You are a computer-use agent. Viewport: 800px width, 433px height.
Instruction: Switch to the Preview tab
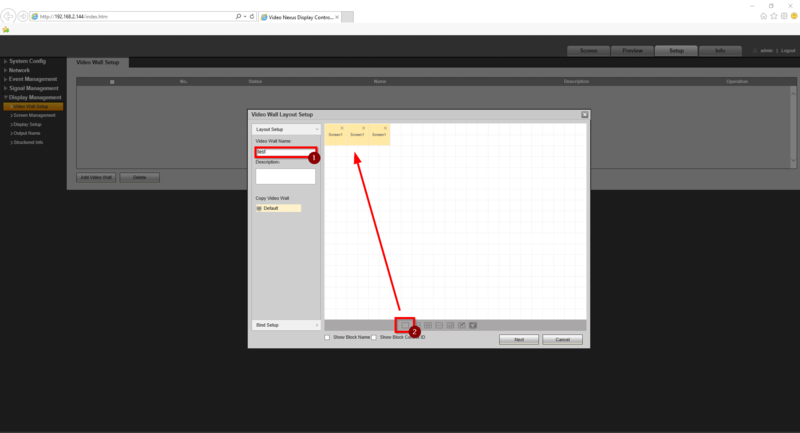632,50
